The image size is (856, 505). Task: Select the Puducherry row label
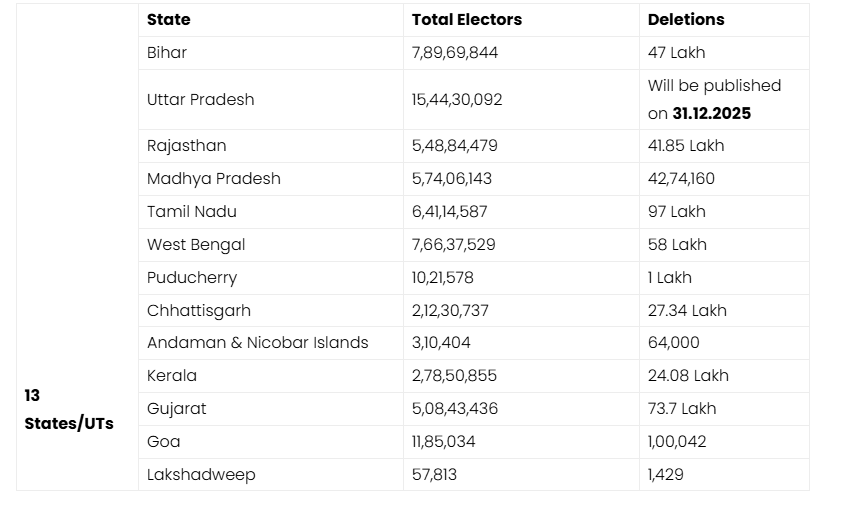tap(192, 277)
